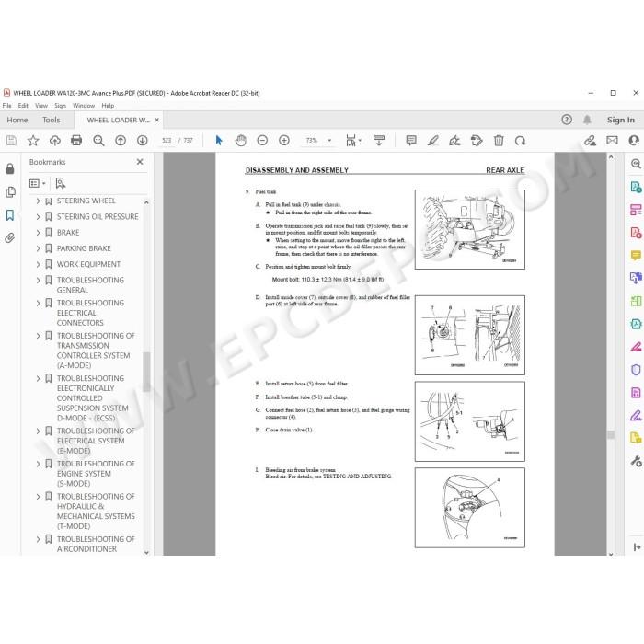644x644 pixels.
Task: Close the Bookmarks panel
Action: (x=140, y=162)
